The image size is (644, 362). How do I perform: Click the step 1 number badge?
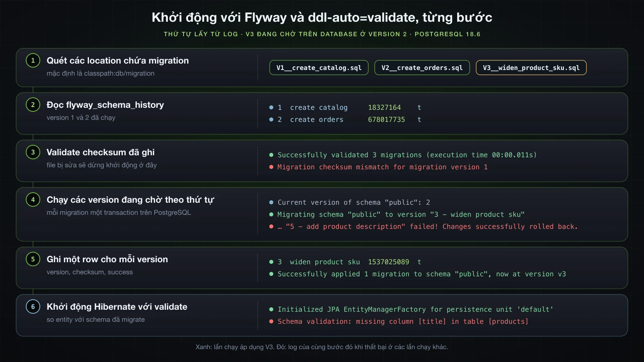click(33, 60)
